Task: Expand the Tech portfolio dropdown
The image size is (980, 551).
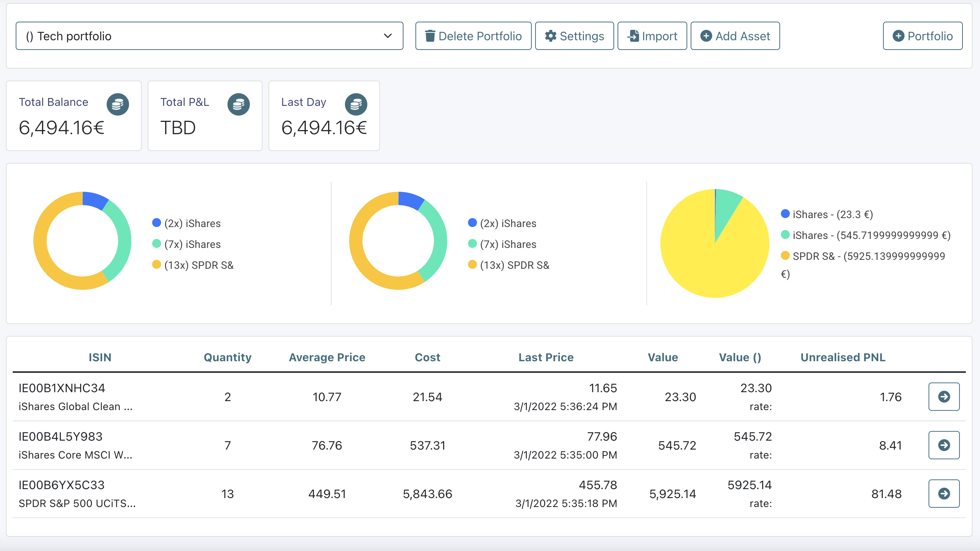Action: point(209,36)
